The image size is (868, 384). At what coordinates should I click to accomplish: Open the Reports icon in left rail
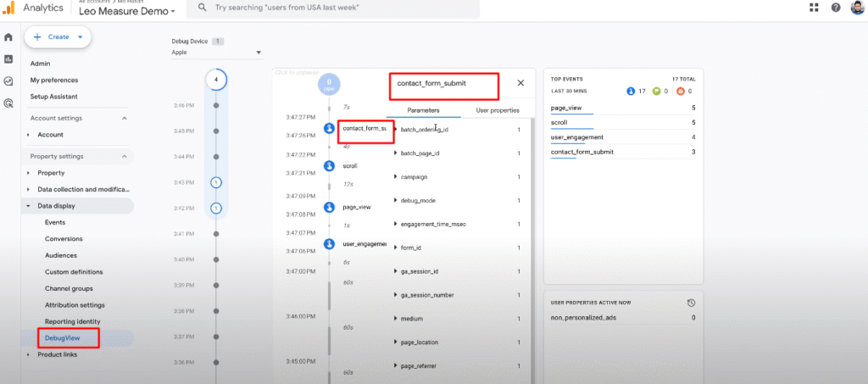click(x=8, y=59)
